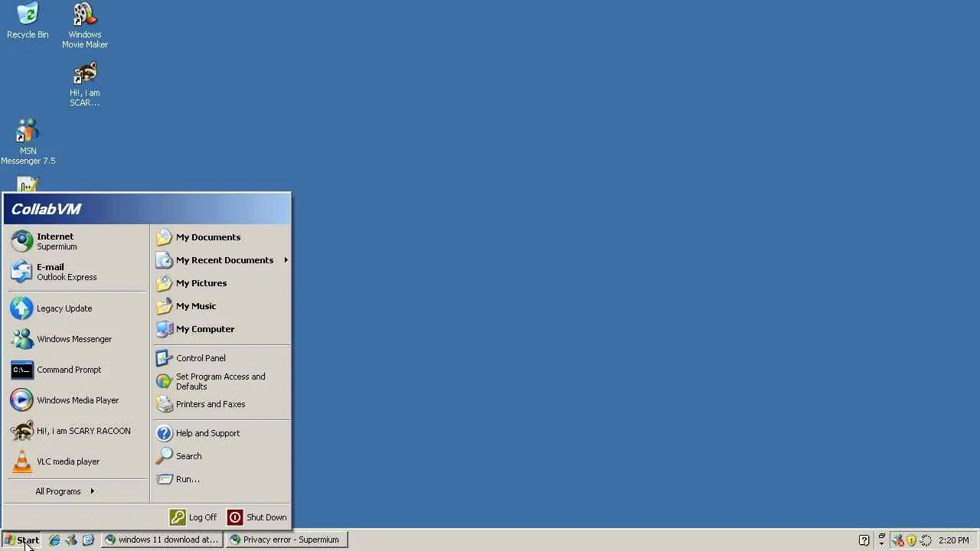The height and width of the screenshot is (551, 980).
Task: Open the Run... dialog
Action: click(x=221, y=479)
